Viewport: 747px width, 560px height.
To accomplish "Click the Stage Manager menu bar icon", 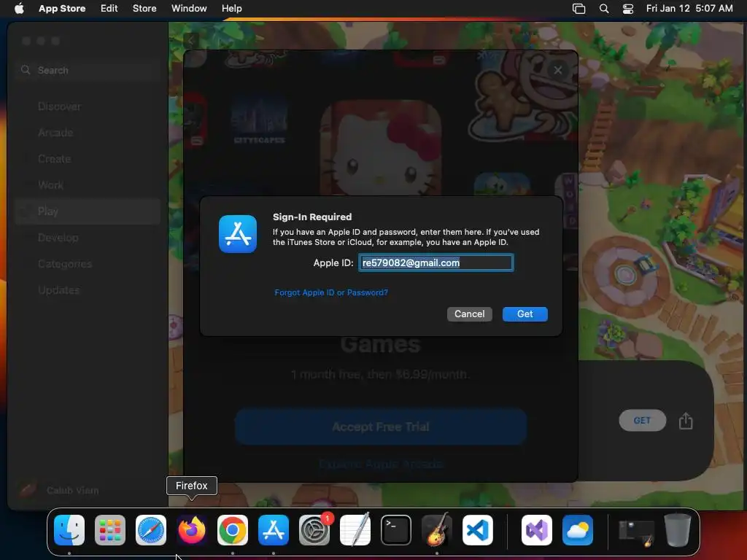I will coord(578,9).
